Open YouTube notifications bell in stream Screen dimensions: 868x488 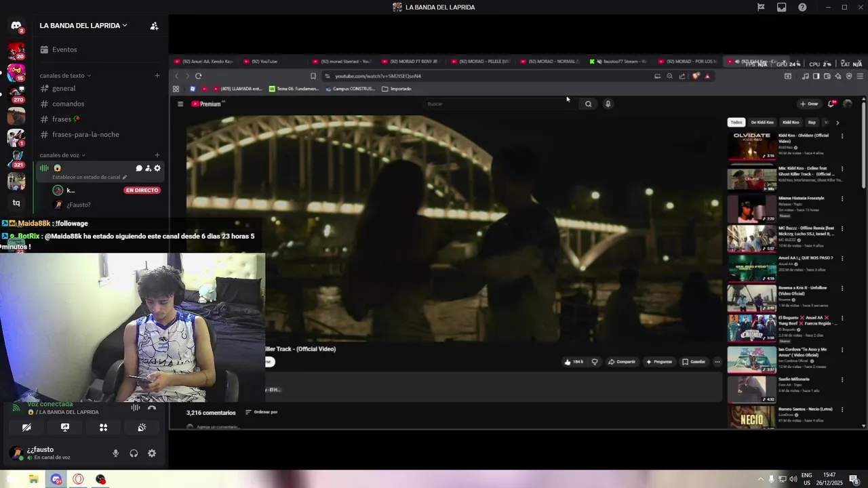(831, 104)
